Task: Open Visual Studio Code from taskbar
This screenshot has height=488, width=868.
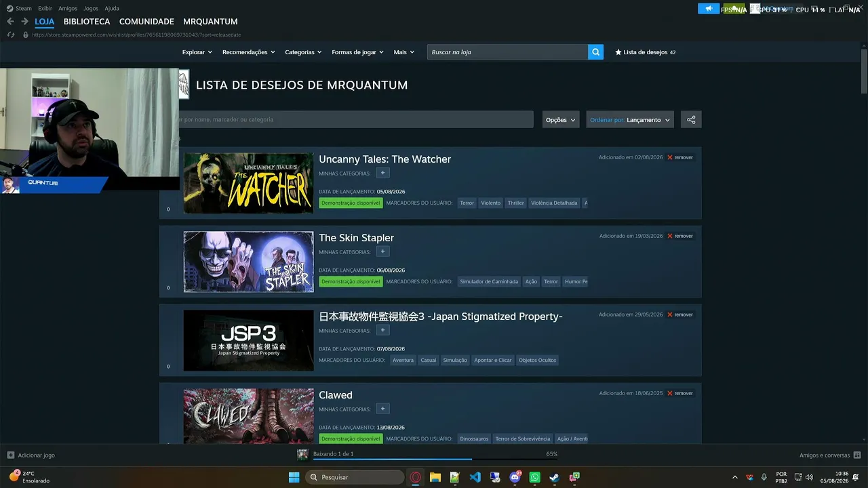Action: tap(475, 477)
